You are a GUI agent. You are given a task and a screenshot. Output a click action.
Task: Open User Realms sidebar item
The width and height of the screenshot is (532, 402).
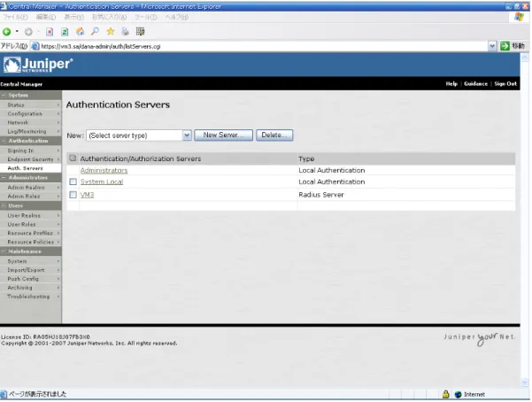pyautogui.click(x=30, y=215)
